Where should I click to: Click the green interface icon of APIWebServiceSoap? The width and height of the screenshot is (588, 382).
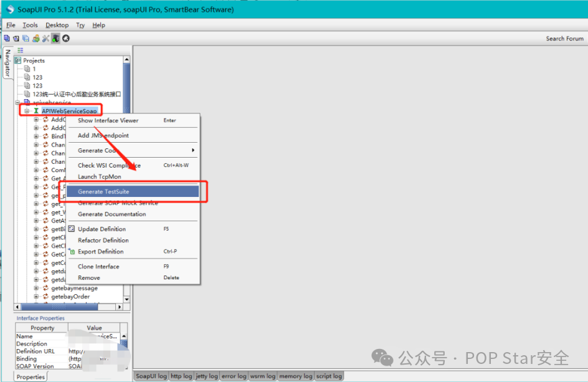coord(36,111)
